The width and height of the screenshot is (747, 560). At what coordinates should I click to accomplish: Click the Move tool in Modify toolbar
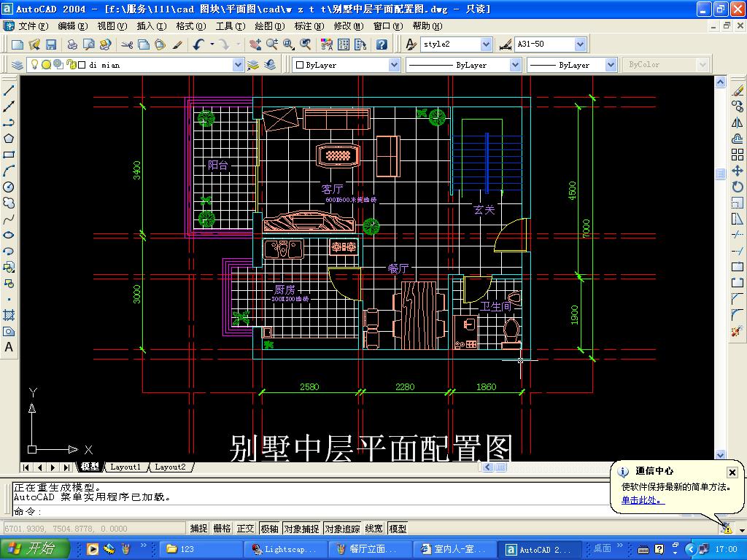pos(737,171)
